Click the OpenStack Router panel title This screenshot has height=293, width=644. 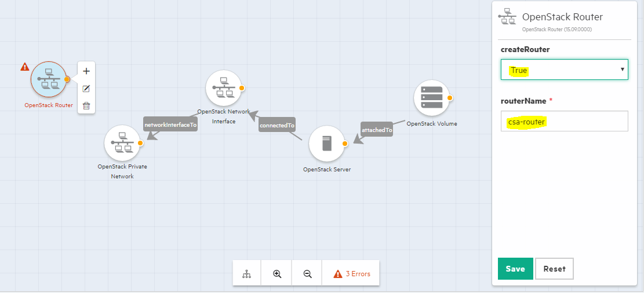(562, 17)
